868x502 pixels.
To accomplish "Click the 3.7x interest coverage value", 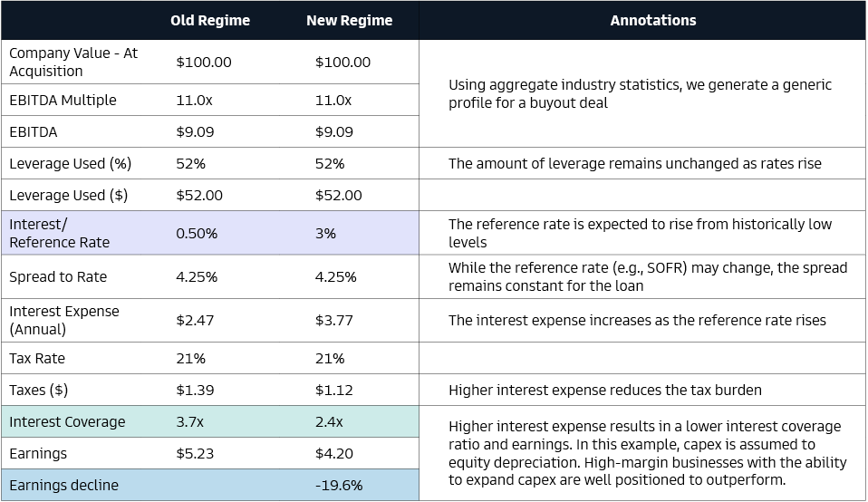I will tap(189, 422).
